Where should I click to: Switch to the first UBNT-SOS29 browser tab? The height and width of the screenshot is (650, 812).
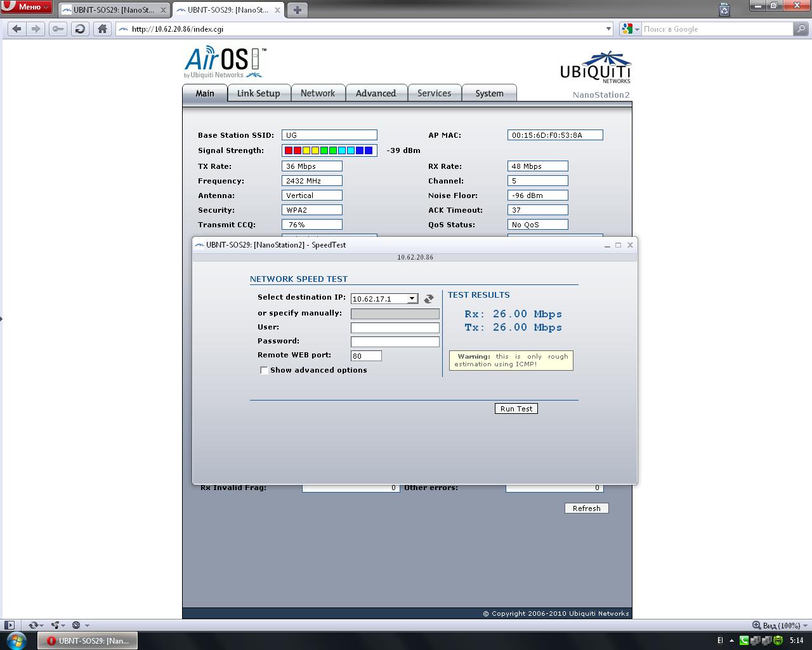pyautogui.click(x=114, y=10)
